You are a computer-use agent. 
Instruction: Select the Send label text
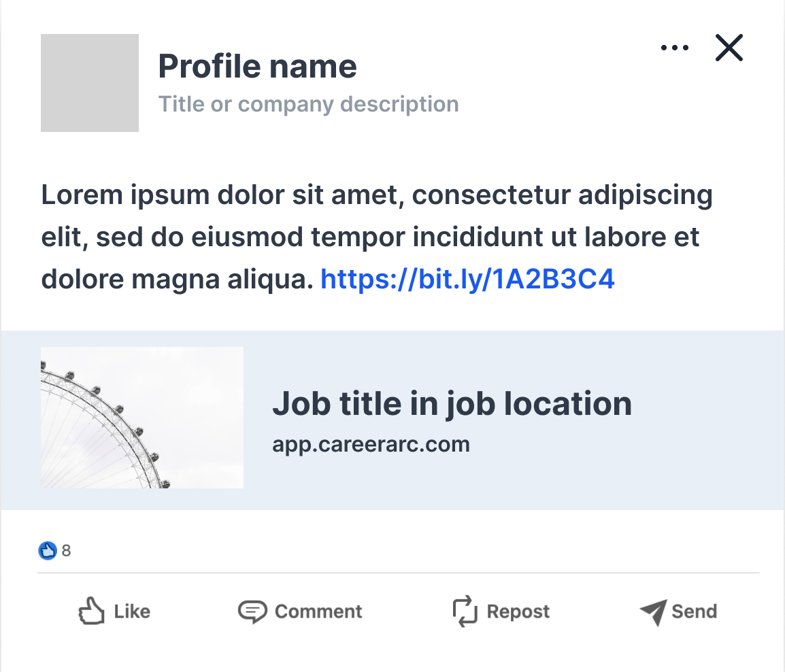point(695,611)
